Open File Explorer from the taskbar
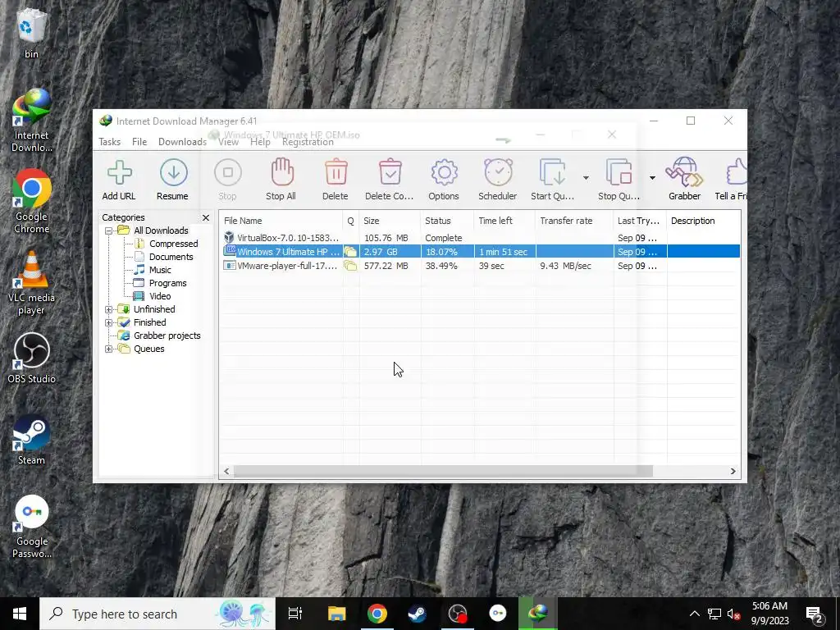Viewport: 840px width, 630px height. [x=337, y=614]
